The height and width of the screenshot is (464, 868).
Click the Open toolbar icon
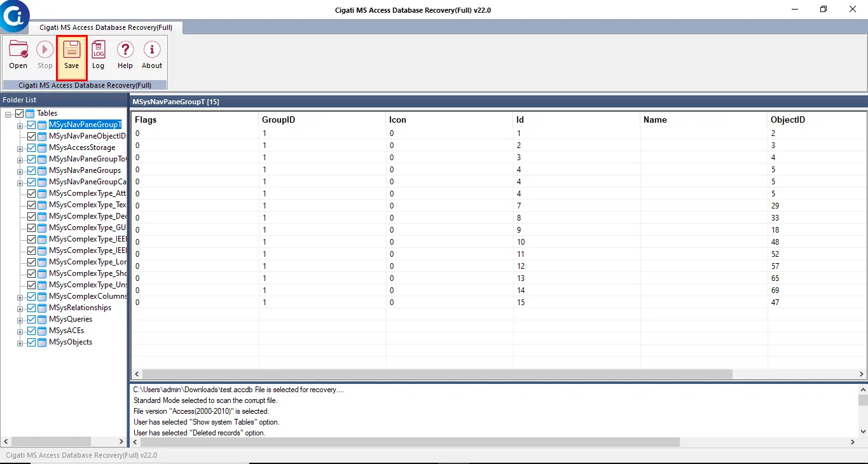pos(18,50)
